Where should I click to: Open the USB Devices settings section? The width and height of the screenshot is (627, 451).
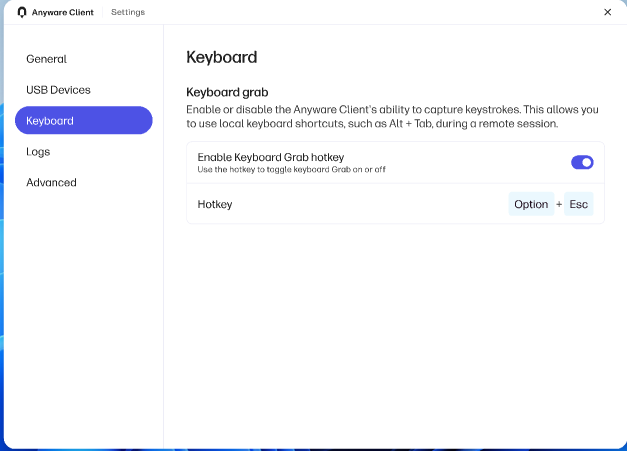(x=58, y=90)
